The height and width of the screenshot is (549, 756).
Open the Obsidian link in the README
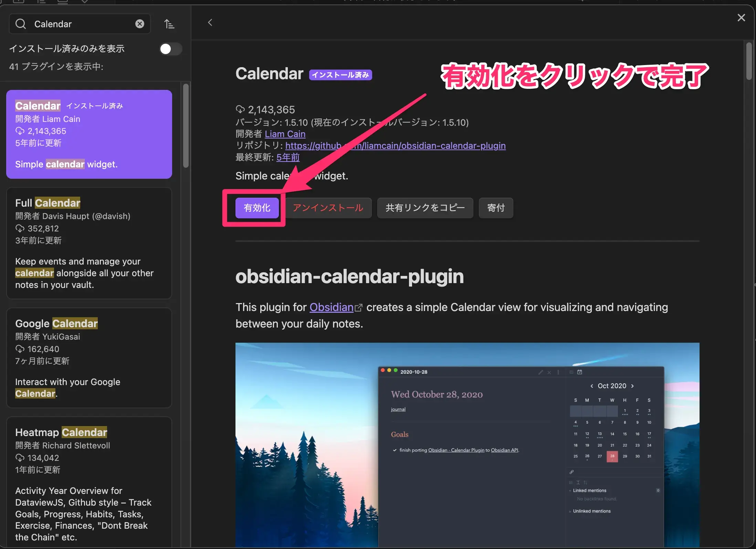(332, 307)
